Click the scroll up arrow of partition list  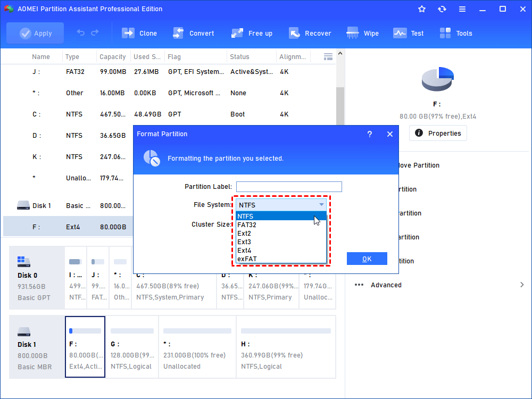(340, 54)
